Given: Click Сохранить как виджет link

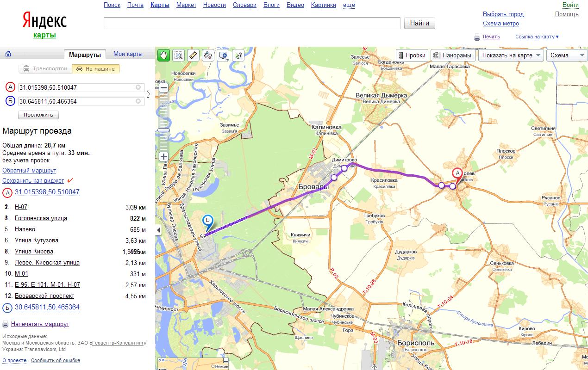Looking at the screenshot, I should click(33, 181).
